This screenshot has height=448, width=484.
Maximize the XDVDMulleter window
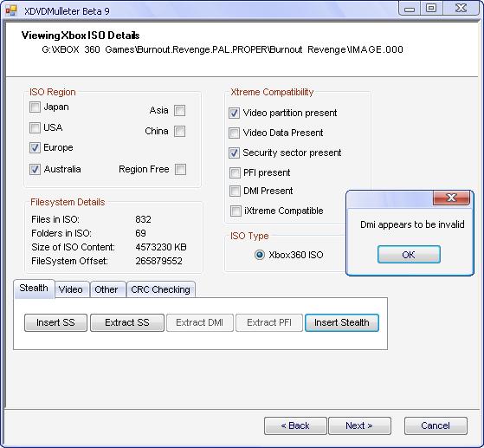431,9
